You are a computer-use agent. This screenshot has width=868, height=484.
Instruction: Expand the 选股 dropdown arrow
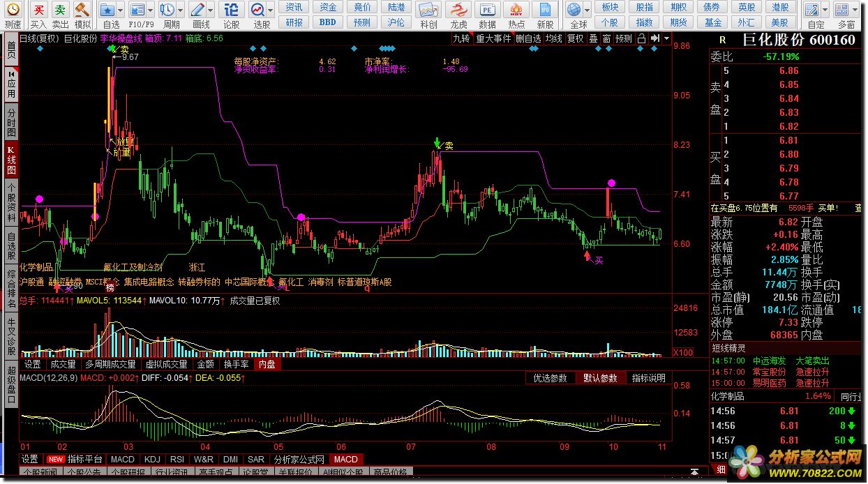(x=270, y=10)
